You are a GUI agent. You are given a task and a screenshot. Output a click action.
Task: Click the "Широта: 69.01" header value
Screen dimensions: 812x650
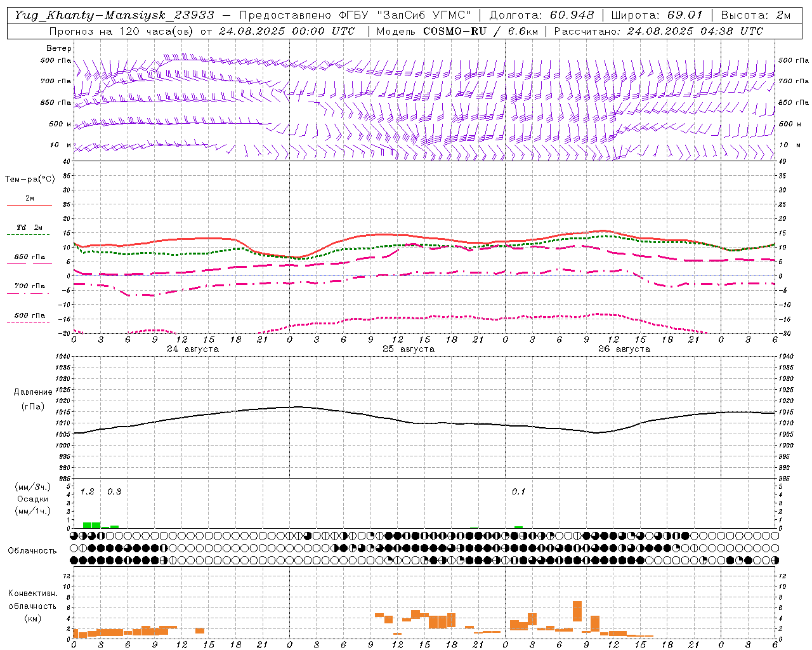pyautogui.click(x=657, y=15)
